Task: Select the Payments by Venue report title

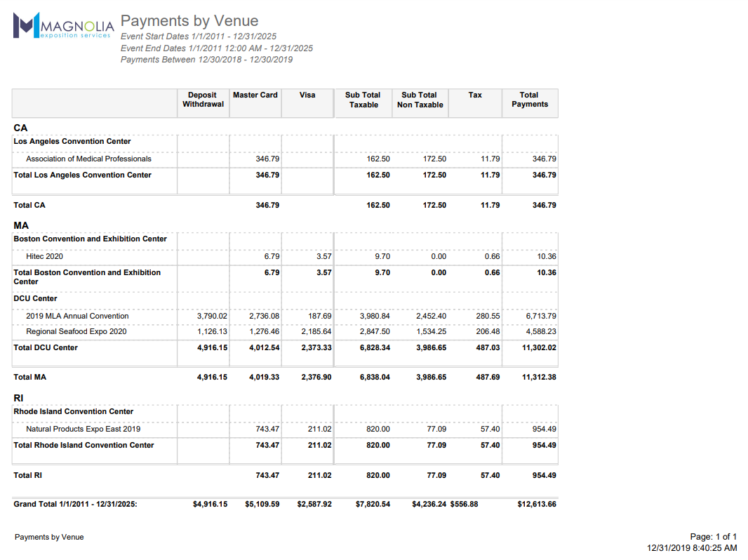Action: tap(189, 21)
